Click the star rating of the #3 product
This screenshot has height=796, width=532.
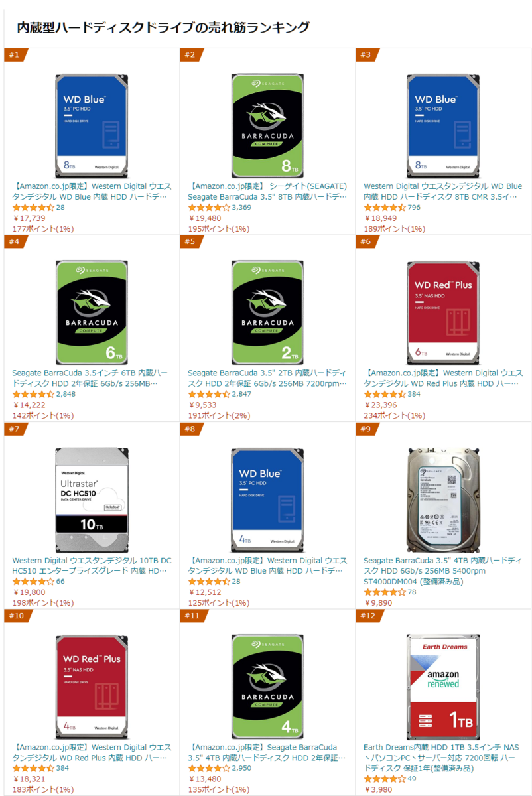385,208
